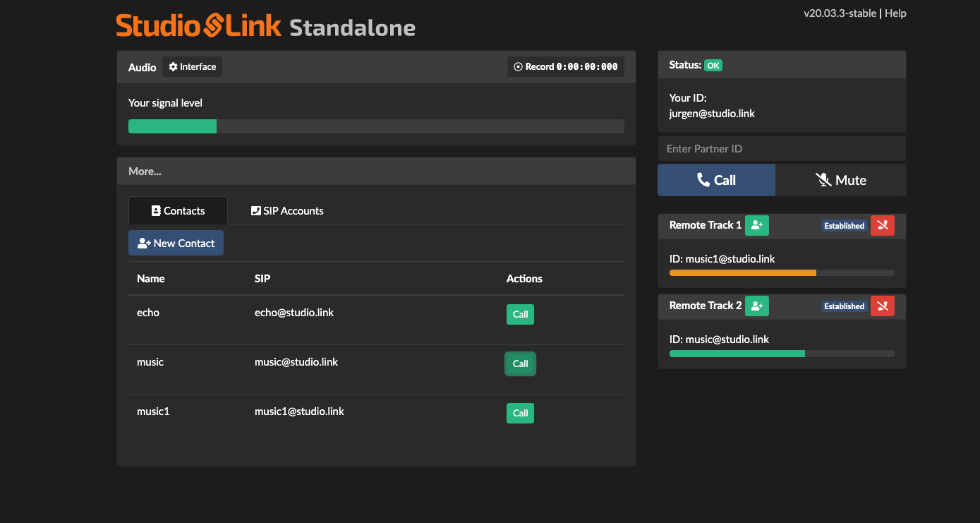Click the record timer 0:00:00:000
Screen dimensions: 980x523
(x=587, y=67)
